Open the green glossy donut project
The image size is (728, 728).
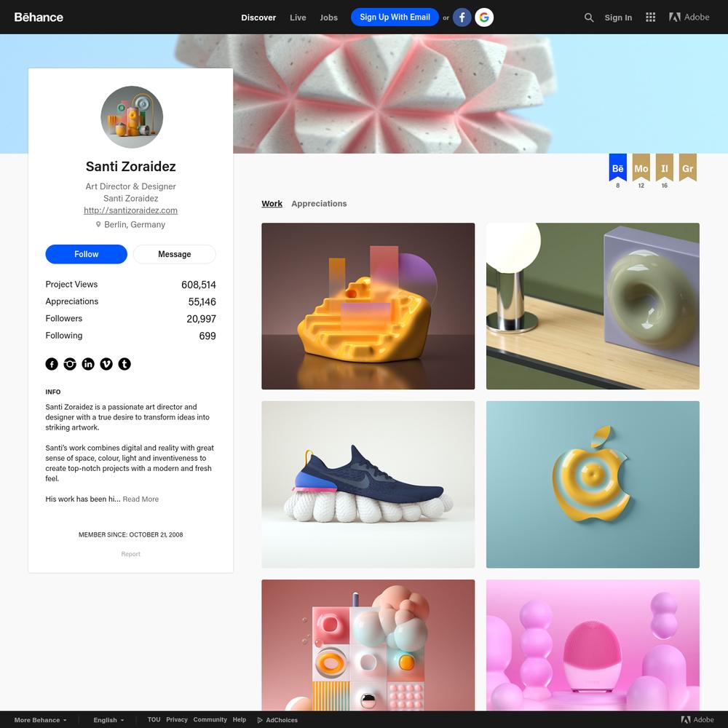pos(593,306)
